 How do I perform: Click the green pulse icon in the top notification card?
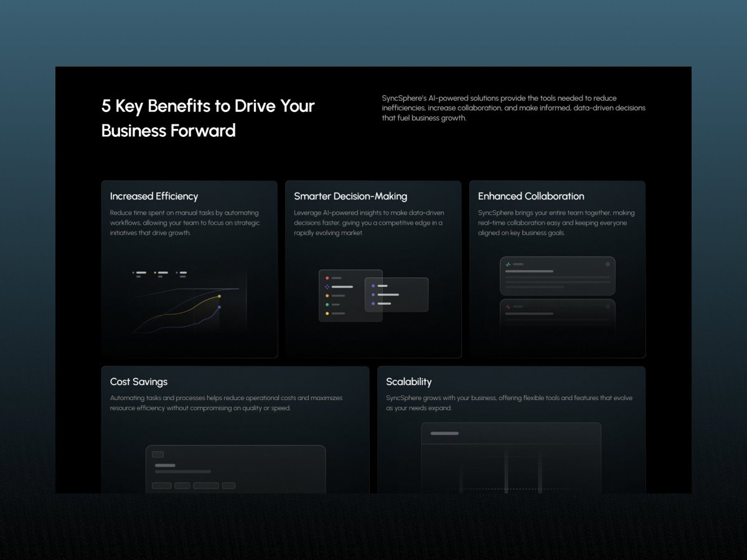coord(508,264)
